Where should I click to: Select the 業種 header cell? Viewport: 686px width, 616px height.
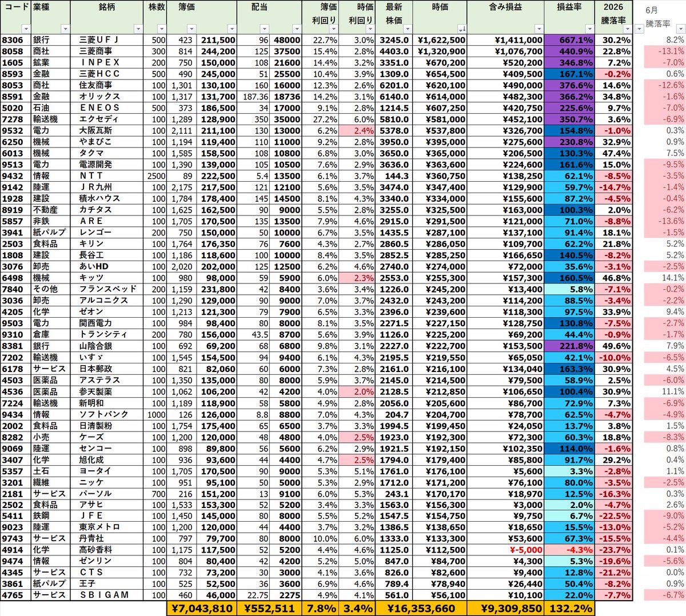coord(50,17)
